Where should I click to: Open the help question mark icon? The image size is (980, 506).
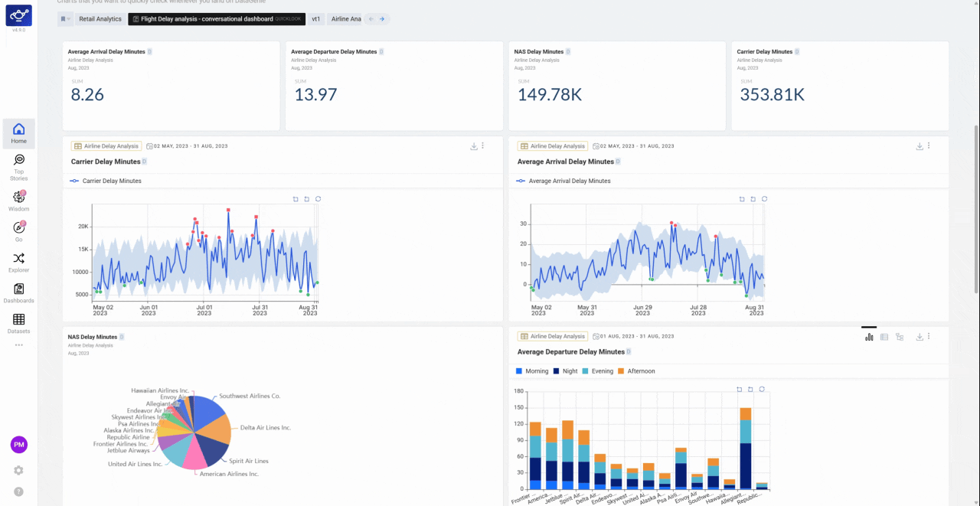tap(18, 491)
